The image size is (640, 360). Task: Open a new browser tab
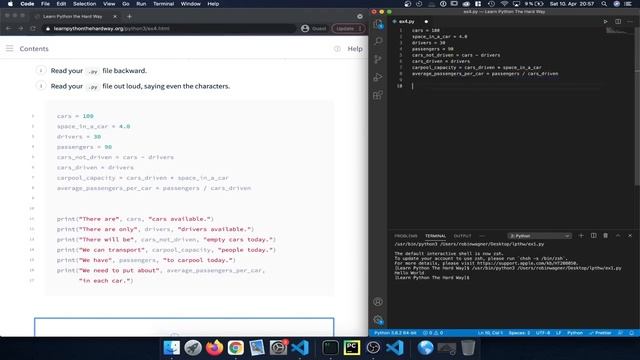tap(129, 16)
